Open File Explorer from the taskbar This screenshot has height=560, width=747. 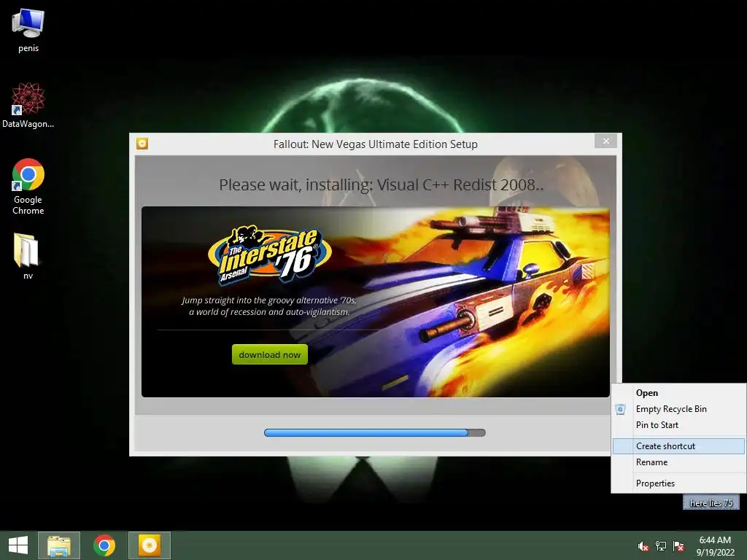click(x=59, y=545)
